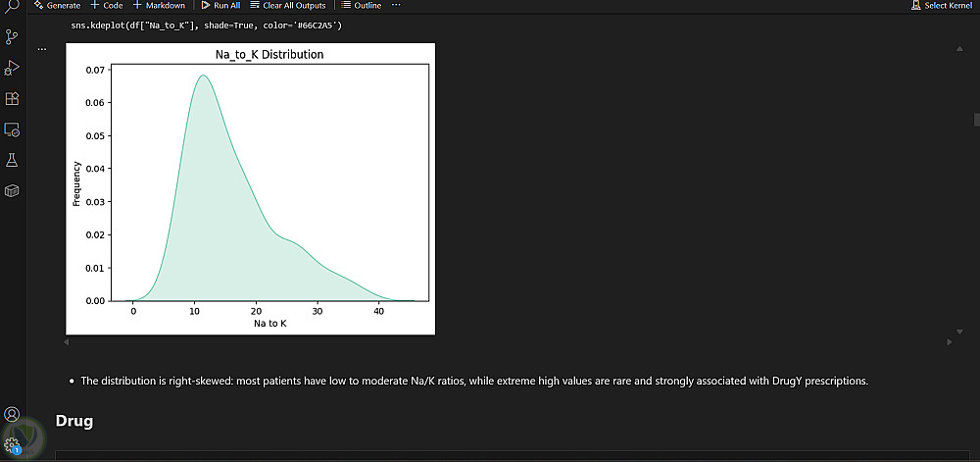Open the Source Control view
This screenshot has width=980, height=462.
point(12,37)
